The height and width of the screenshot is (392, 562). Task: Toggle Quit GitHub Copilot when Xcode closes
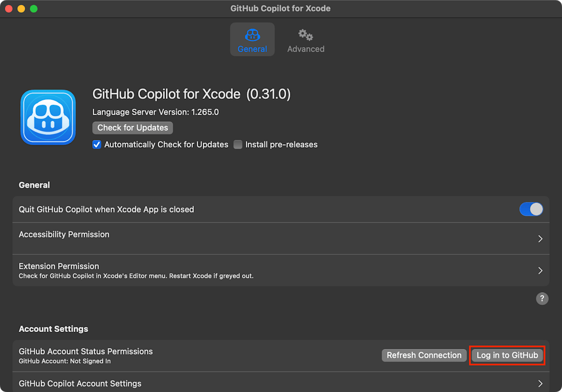(531, 209)
